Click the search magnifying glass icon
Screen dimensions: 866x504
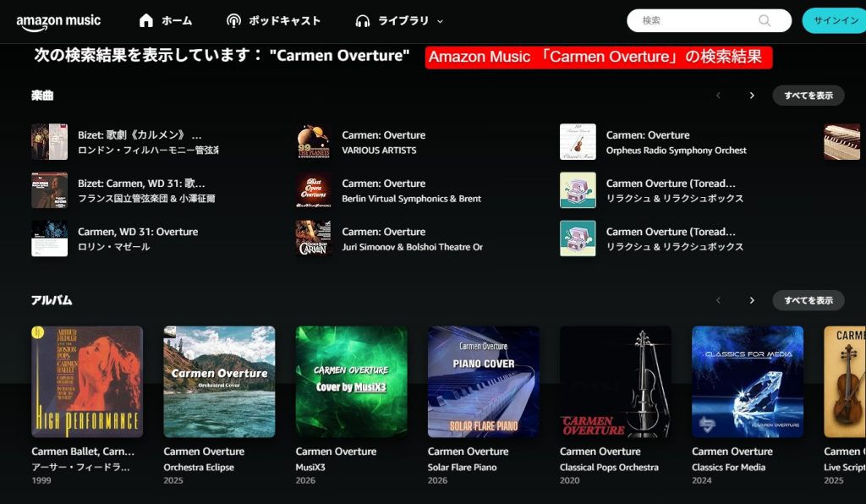[766, 19]
